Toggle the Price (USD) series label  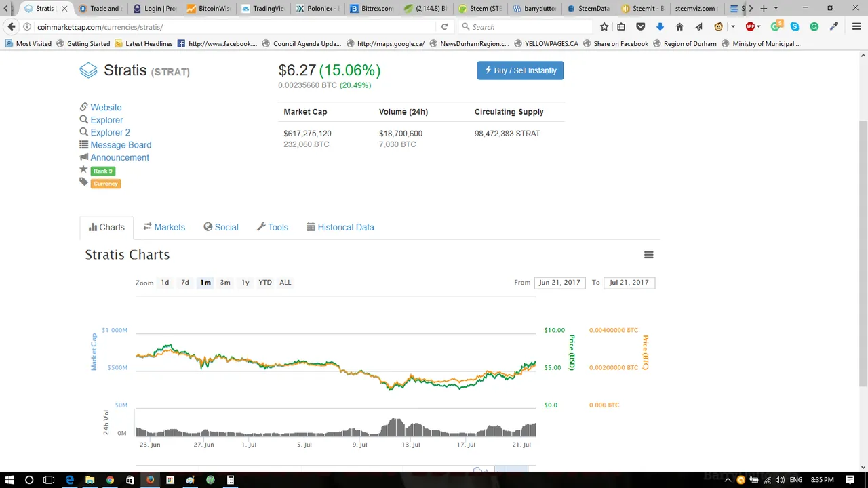(572, 352)
